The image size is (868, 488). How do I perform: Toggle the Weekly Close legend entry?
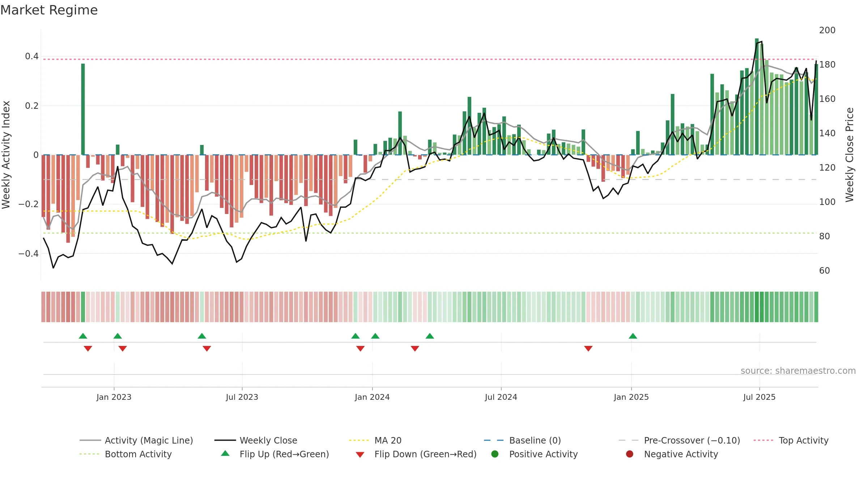click(256, 440)
